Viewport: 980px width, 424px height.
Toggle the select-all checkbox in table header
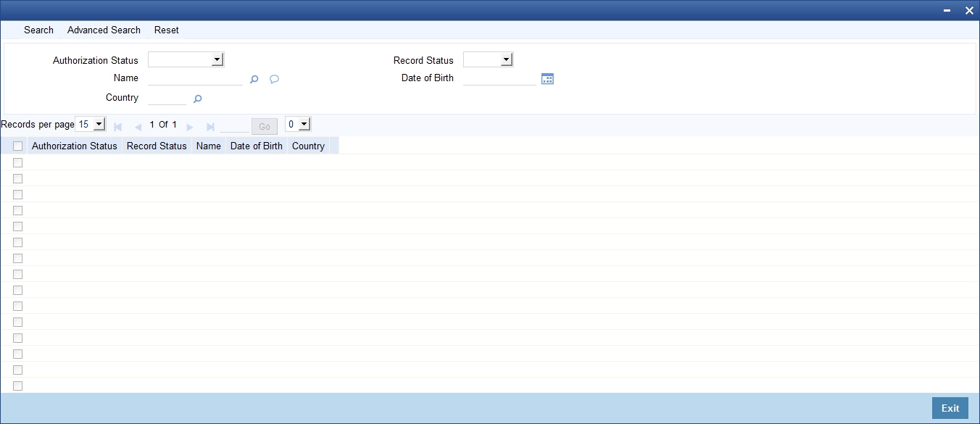coord(17,146)
